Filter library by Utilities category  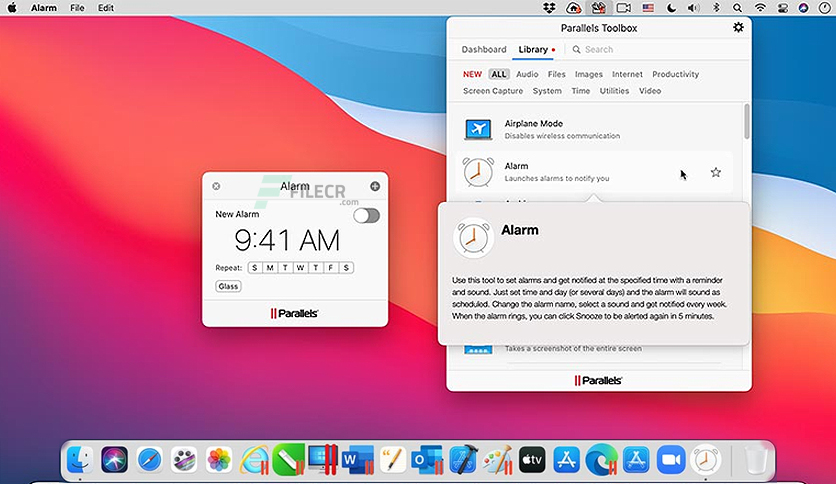pos(614,91)
